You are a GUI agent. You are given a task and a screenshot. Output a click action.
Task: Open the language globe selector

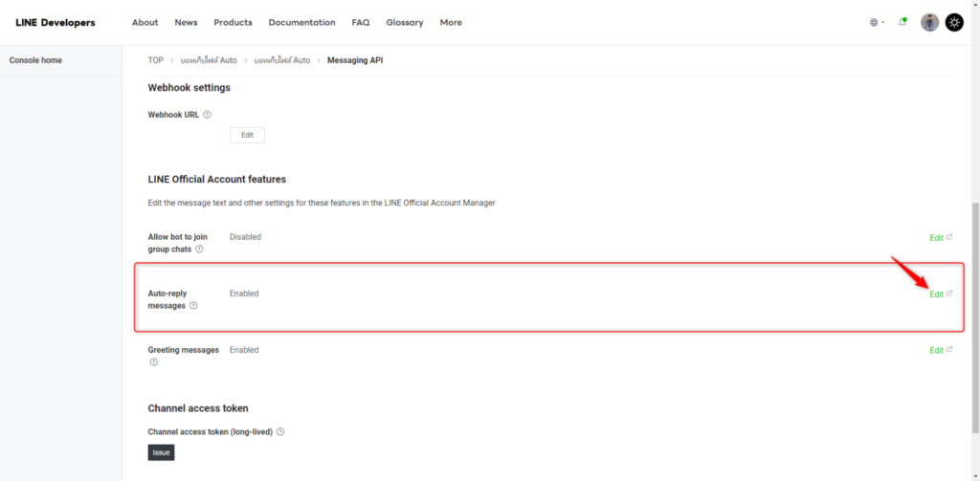pyautogui.click(x=877, y=22)
